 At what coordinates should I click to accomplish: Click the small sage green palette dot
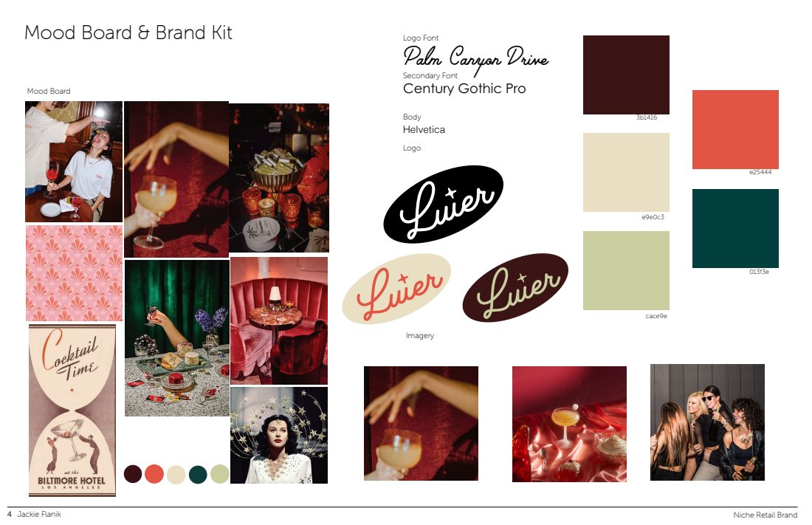220,474
